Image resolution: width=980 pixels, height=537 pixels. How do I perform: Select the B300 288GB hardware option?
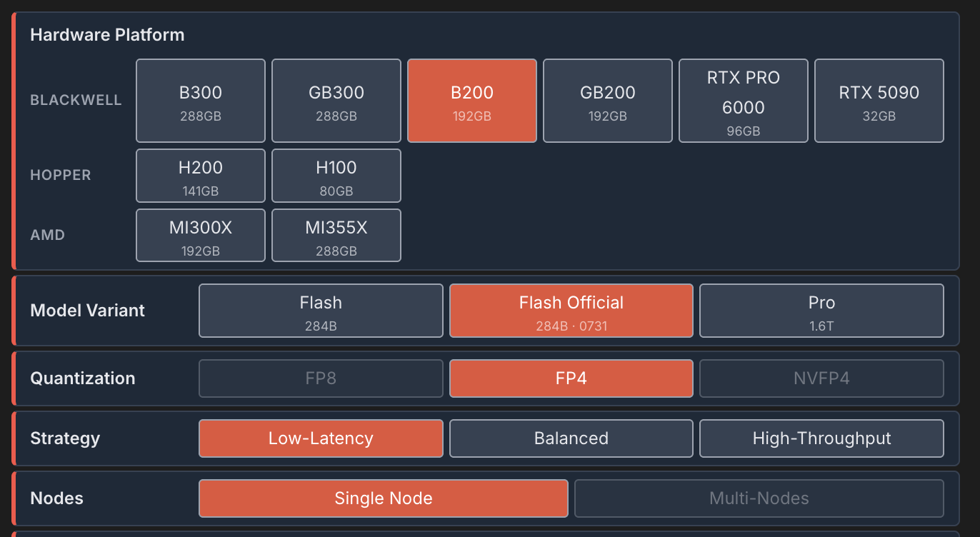coord(201,101)
